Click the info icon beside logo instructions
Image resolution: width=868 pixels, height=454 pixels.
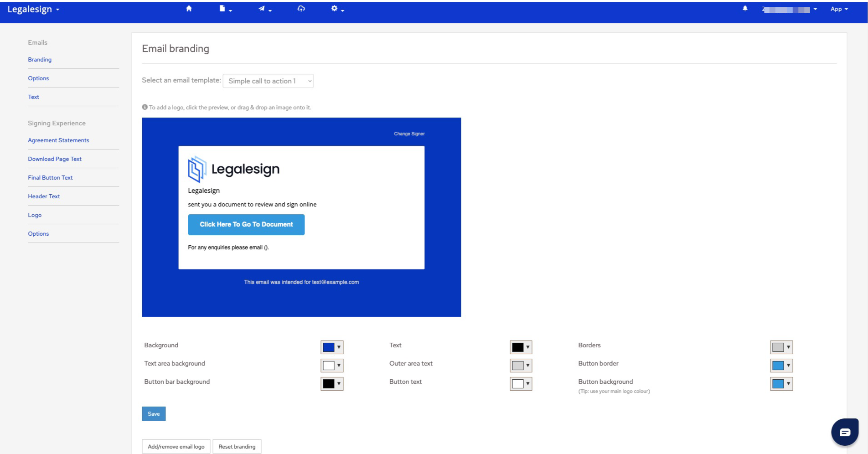145,107
